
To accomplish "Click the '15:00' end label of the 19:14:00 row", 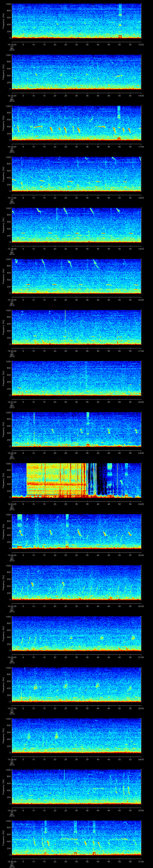I will click(141, 44).
